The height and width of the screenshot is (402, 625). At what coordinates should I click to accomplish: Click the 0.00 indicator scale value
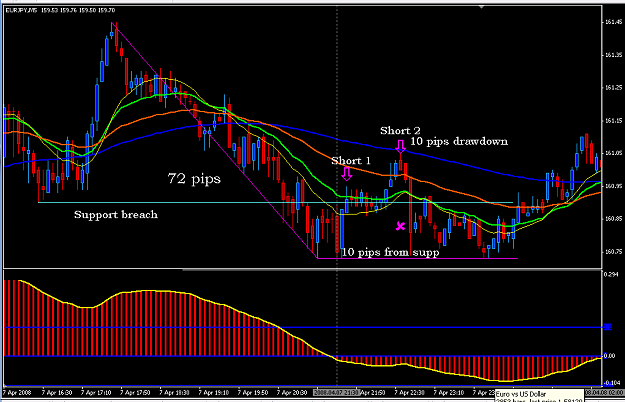click(x=609, y=356)
